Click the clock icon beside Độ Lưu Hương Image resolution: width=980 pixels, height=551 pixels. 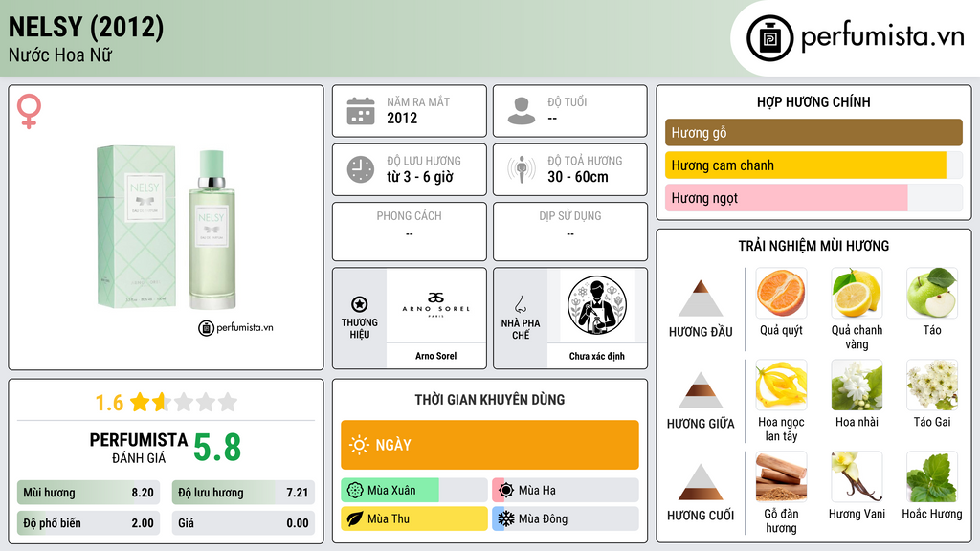[x=361, y=169]
